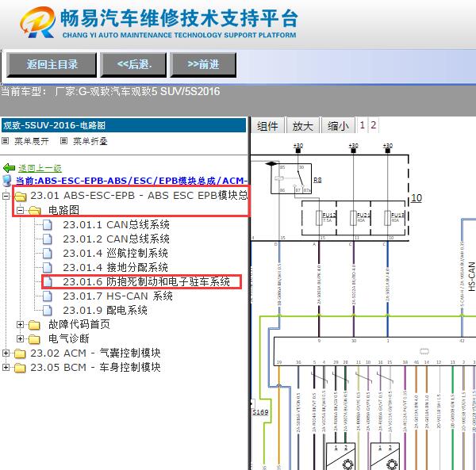476x470 pixels.
Task: Click the 菜单展开 expand-menu icon
Action: click(6, 141)
